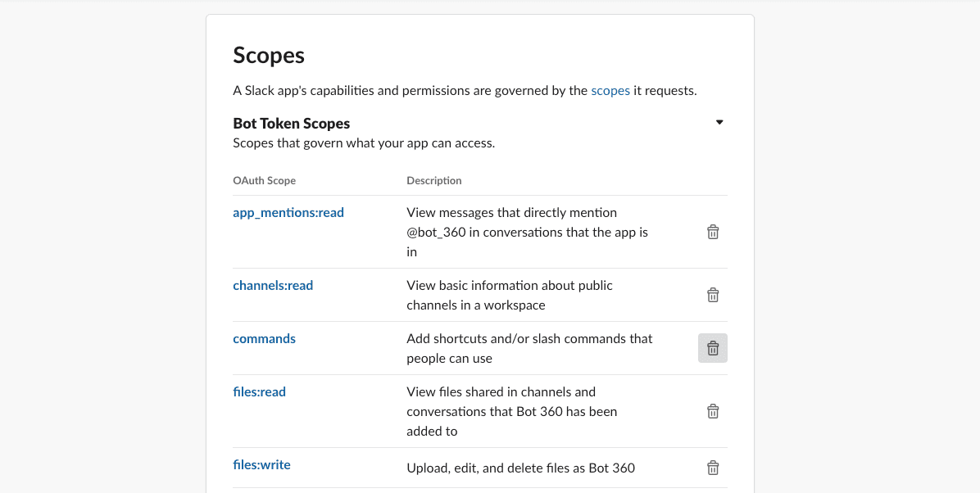
Task: Open the commands scope link
Action: 264,339
